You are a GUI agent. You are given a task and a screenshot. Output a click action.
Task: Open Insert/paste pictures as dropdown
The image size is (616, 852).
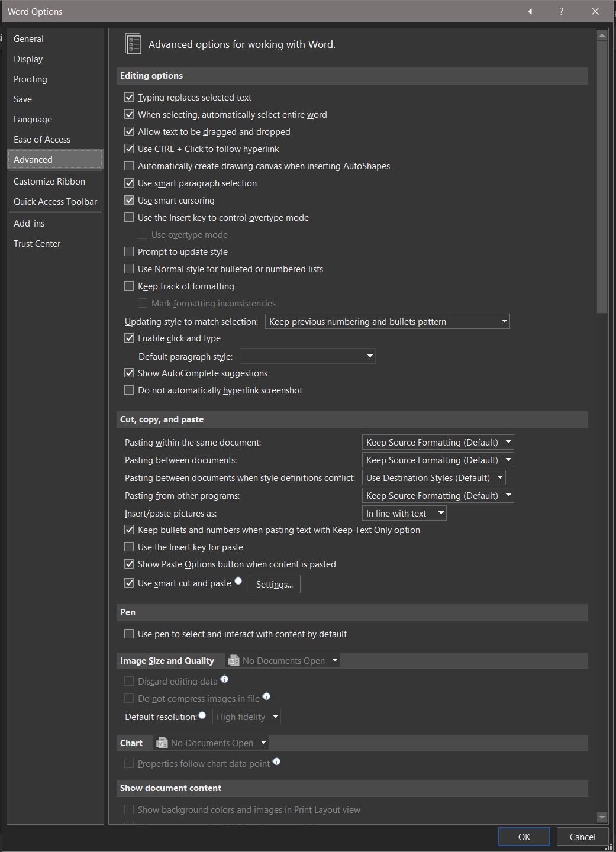click(404, 513)
